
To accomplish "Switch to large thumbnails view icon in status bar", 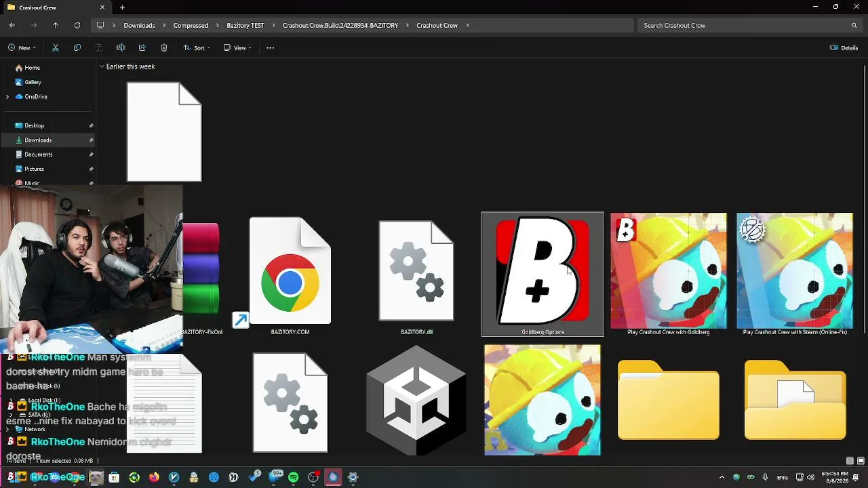I will 860,461.
